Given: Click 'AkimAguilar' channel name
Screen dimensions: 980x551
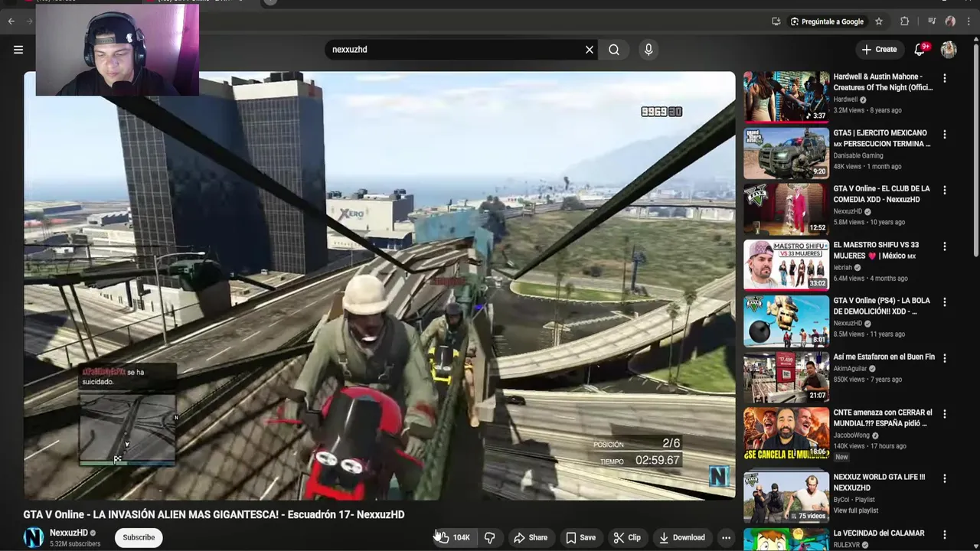Looking at the screenshot, I should [x=850, y=369].
